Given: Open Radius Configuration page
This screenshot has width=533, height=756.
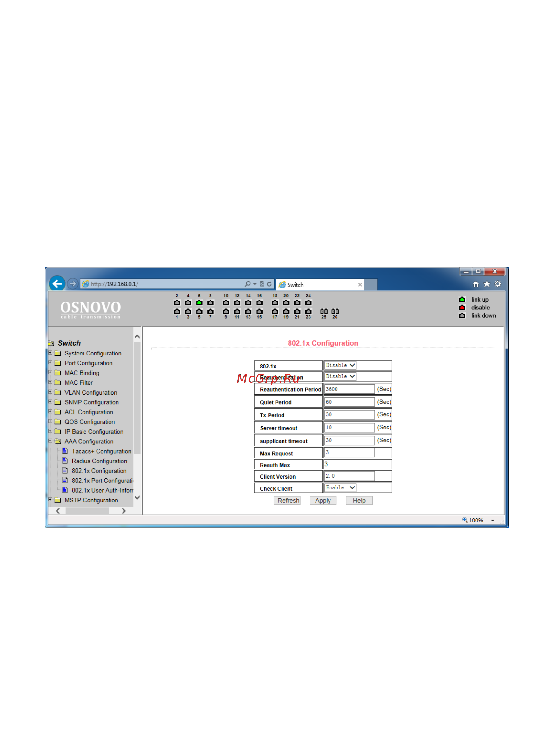Looking at the screenshot, I should (x=99, y=461).
